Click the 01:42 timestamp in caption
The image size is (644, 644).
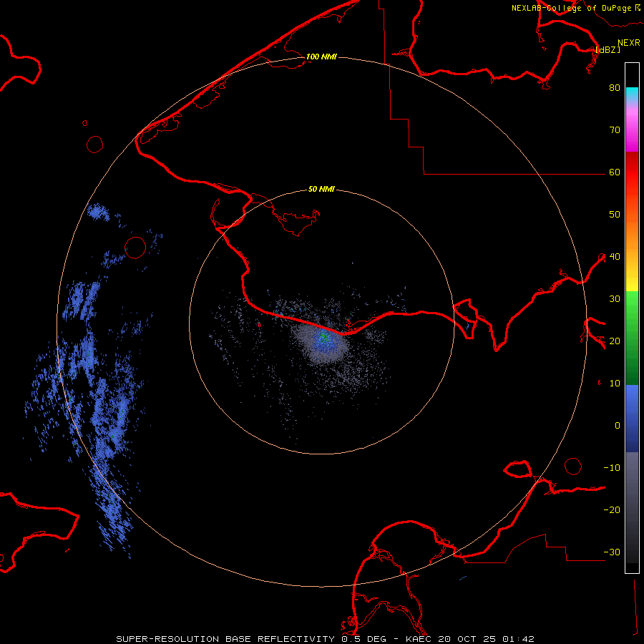point(518,639)
